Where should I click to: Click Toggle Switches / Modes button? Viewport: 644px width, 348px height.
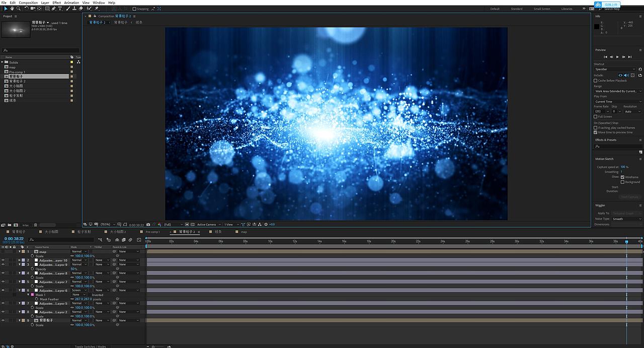91,346
